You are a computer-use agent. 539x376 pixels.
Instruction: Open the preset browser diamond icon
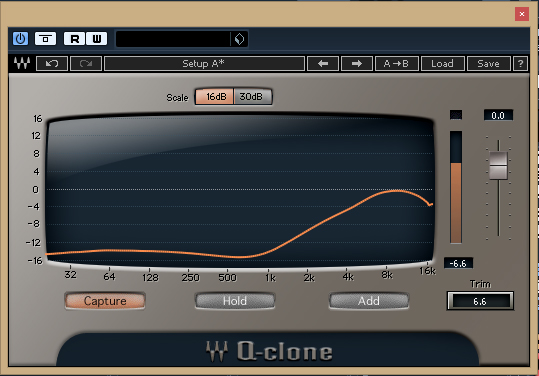239,39
